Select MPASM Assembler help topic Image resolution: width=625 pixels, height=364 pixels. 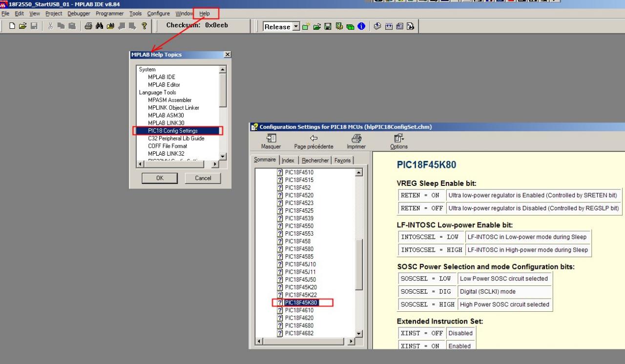point(169,100)
